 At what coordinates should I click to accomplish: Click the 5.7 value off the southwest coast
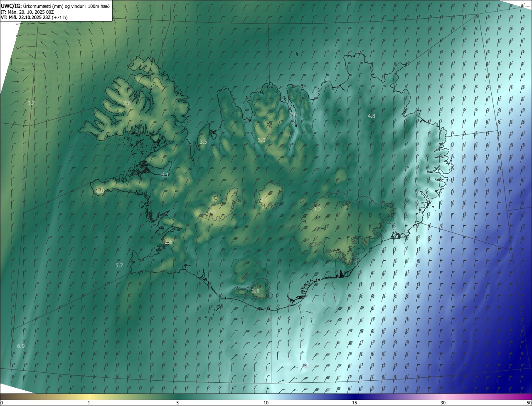pyautogui.click(x=119, y=265)
